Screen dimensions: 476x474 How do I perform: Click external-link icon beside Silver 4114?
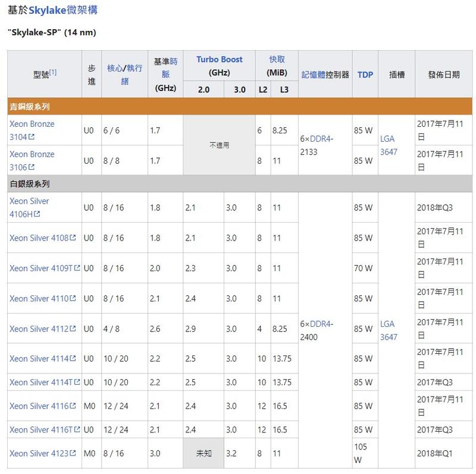pos(73,358)
